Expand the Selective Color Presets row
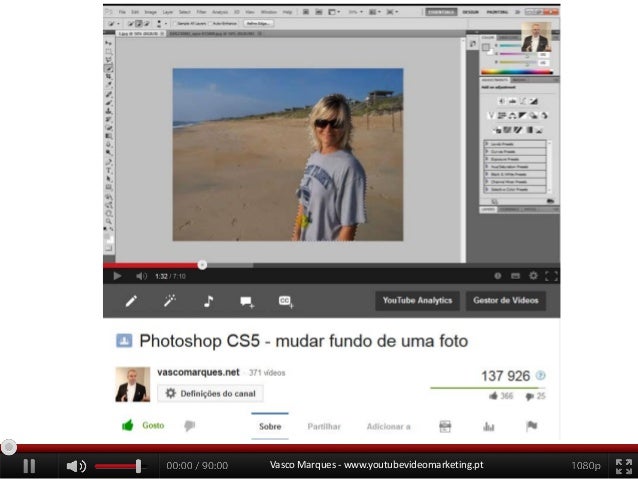This screenshot has height=479, width=638. [515, 189]
